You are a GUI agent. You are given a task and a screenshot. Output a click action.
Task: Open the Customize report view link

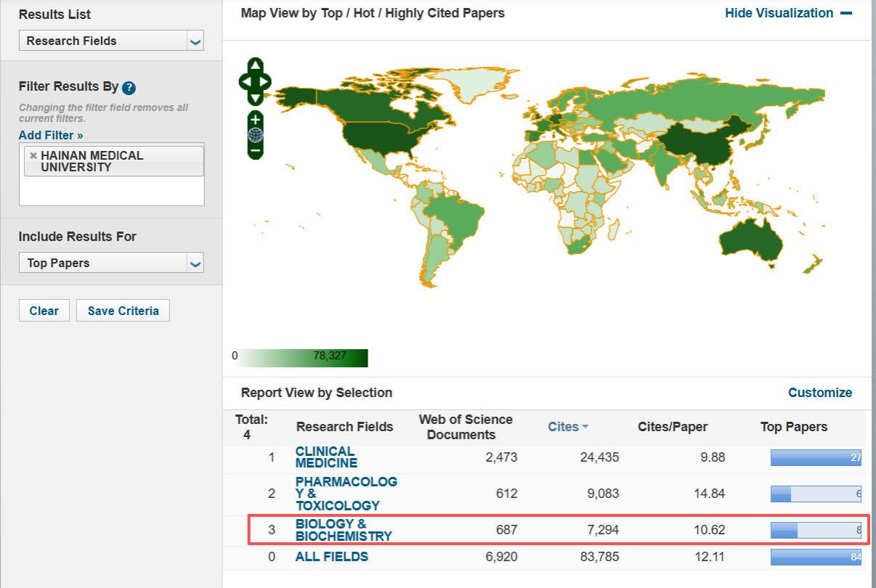[819, 393]
